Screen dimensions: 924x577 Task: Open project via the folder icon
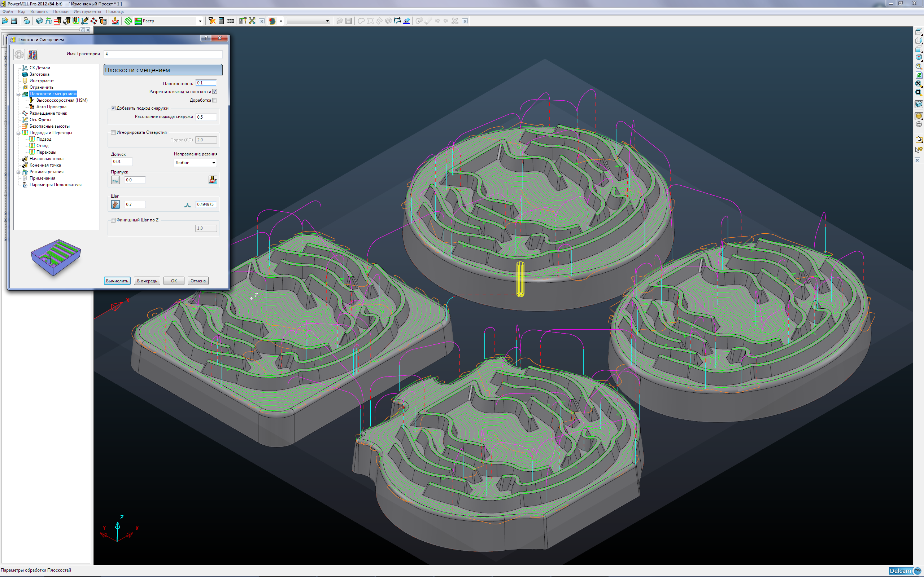pos(5,21)
